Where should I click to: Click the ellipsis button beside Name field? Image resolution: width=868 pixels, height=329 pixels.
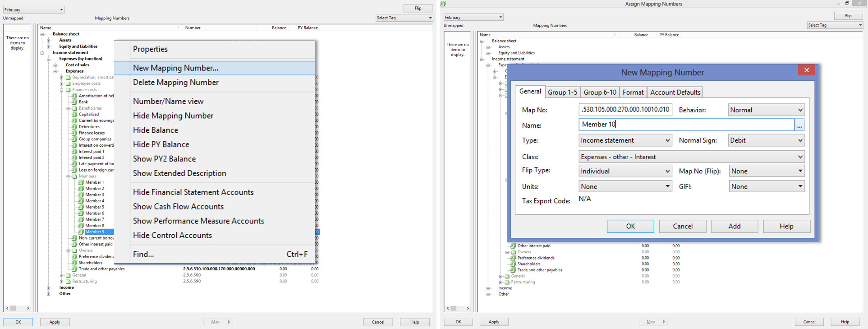[x=799, y=125]
